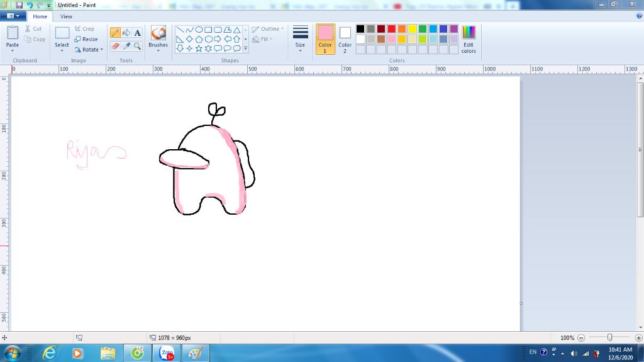Choose the Rectangle shape
This screenshot has height=362, width=644.
[x=208, y=30]
